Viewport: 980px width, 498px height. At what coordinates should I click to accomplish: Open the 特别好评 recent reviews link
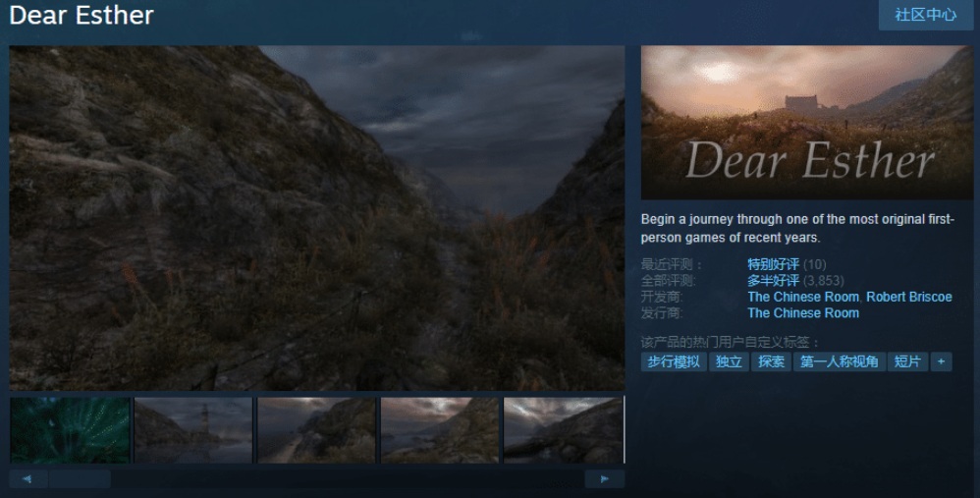(773, 264)
